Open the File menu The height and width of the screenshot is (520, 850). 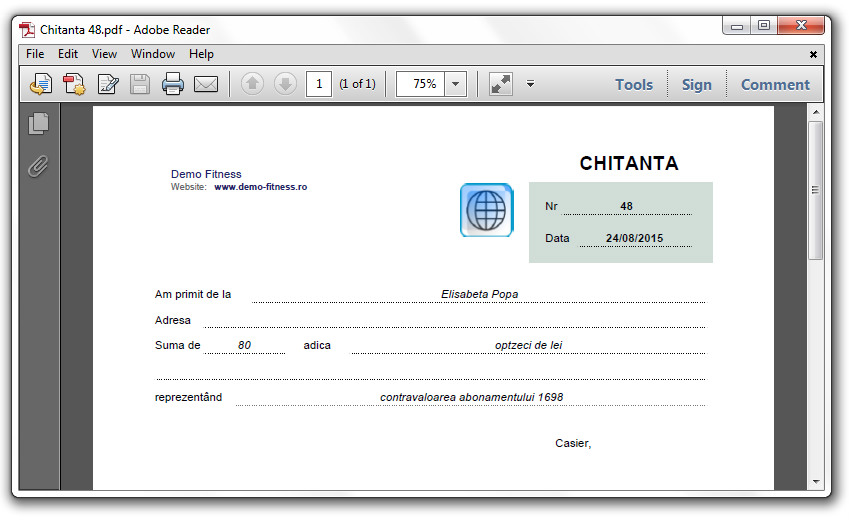pos(35,54)
